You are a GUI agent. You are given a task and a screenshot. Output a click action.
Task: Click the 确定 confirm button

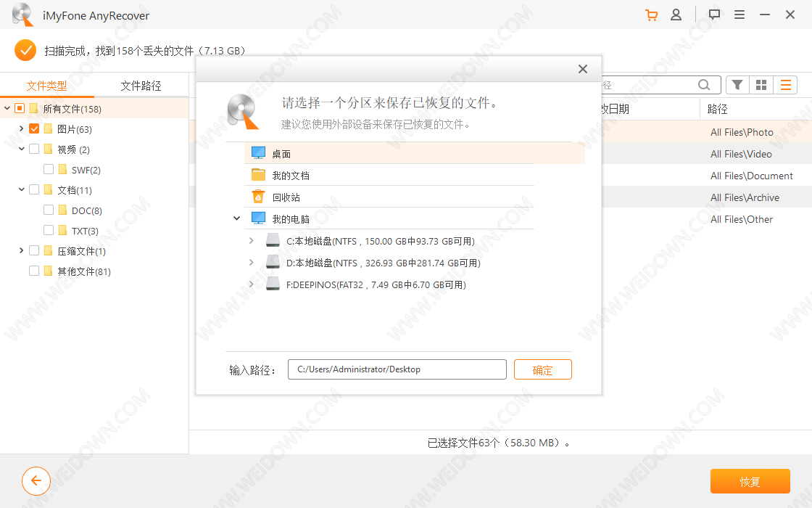[542, 369]
